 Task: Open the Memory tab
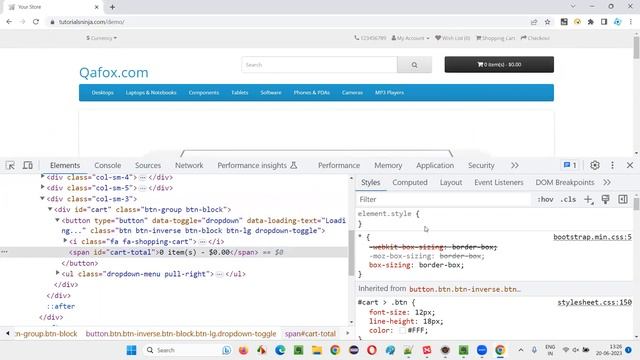click(388, 165)
